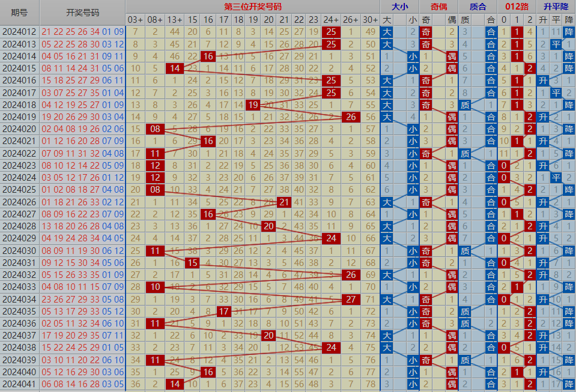Click blue 合 cell in row 2024021
The height and width of the screenshot is (392, 576).
pos(491,141)
